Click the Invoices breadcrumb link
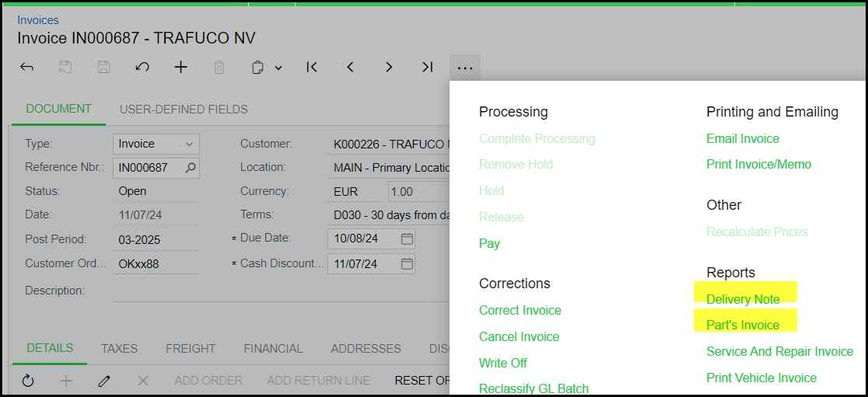The width and height of the screenshot is (868, 397). tap(38, 20)
